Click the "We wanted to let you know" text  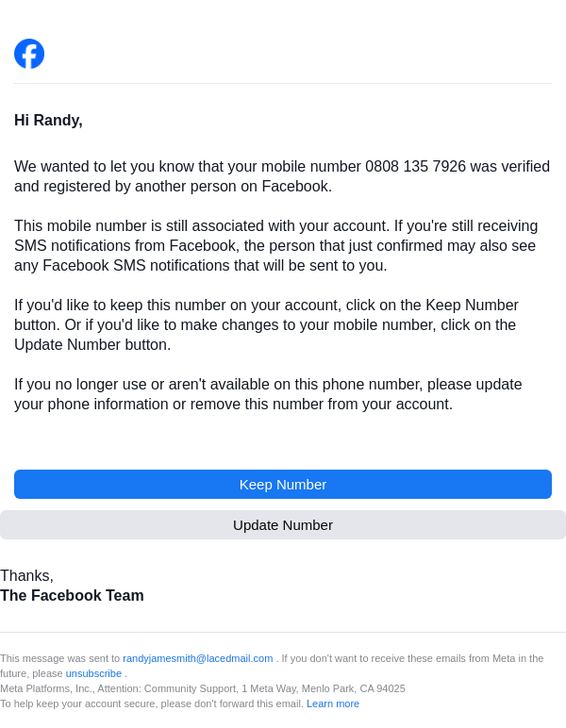pos(104,167)
